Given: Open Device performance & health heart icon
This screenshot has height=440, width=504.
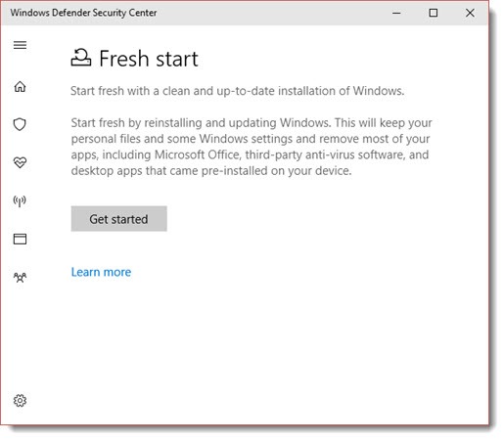Looking at the screenshot, I should (20, 162).
